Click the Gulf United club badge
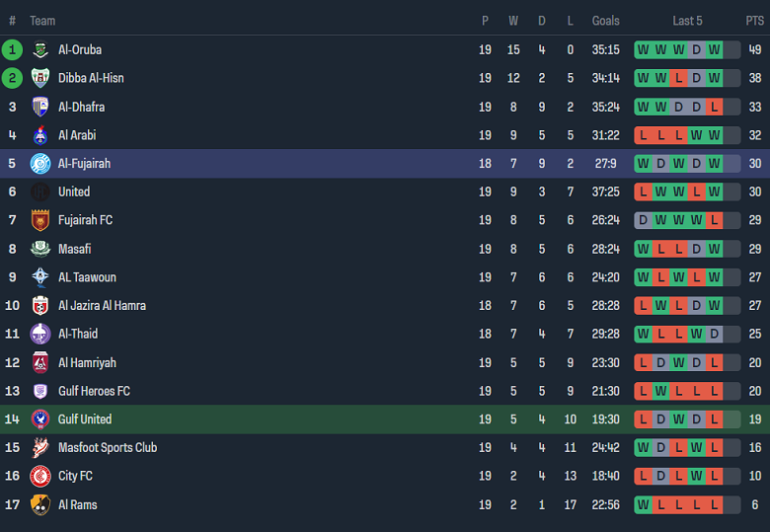The height and width of the screenshot is (532, 770). pyautogui.click(x=40, y=419)
